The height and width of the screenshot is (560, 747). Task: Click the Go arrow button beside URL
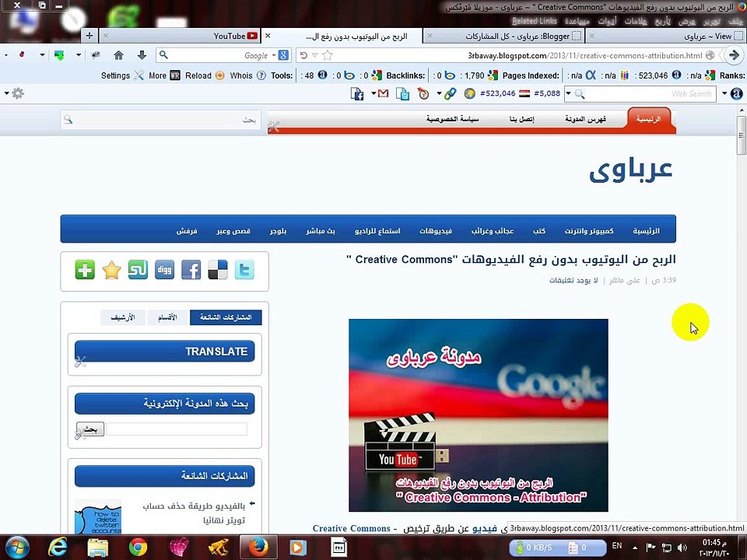point(734,55)
